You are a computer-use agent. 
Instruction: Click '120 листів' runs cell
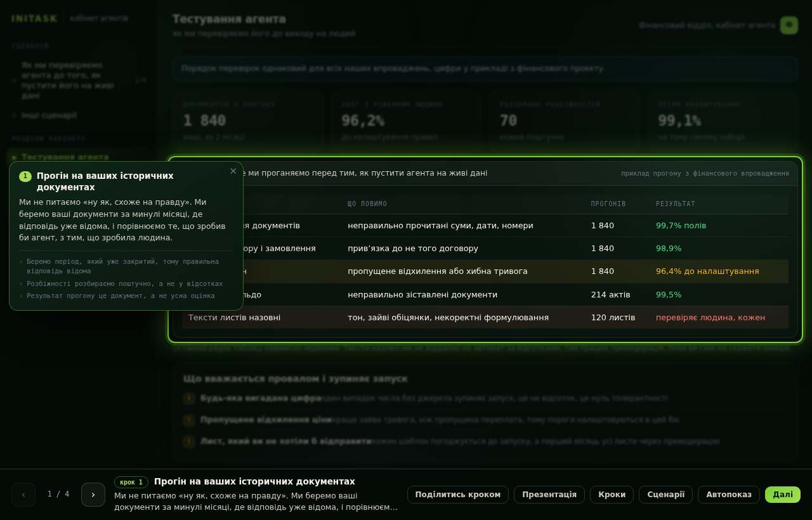[x=613, y=318]
